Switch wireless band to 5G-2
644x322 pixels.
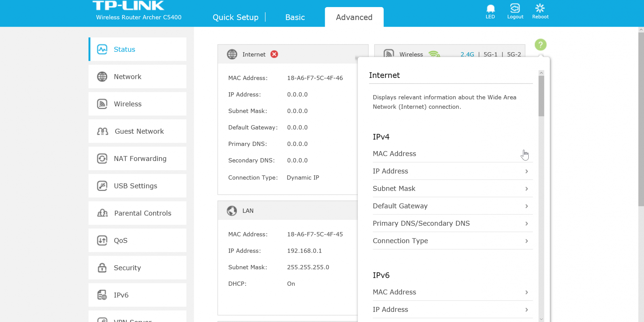click(514, 54)
